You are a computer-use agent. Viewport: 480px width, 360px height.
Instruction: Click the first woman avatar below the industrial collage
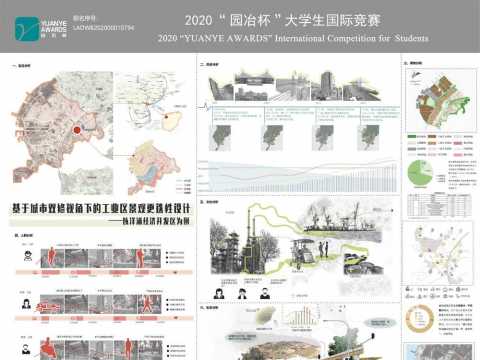(219, 293)
